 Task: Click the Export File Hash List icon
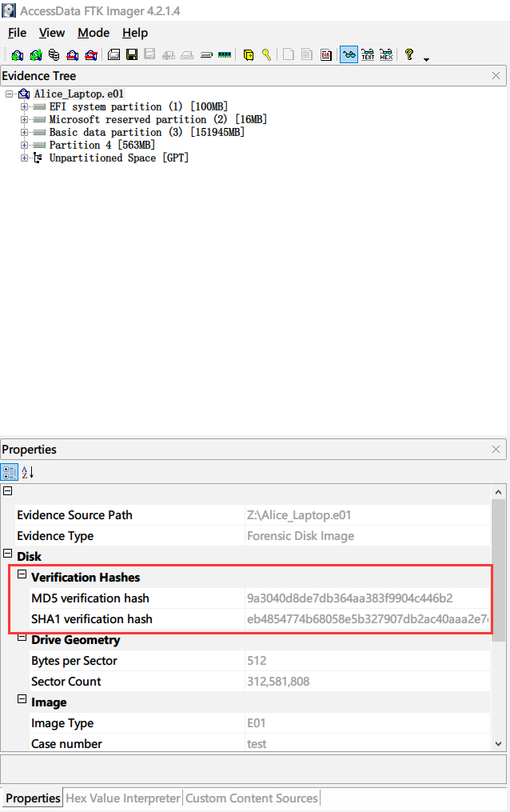307,54
